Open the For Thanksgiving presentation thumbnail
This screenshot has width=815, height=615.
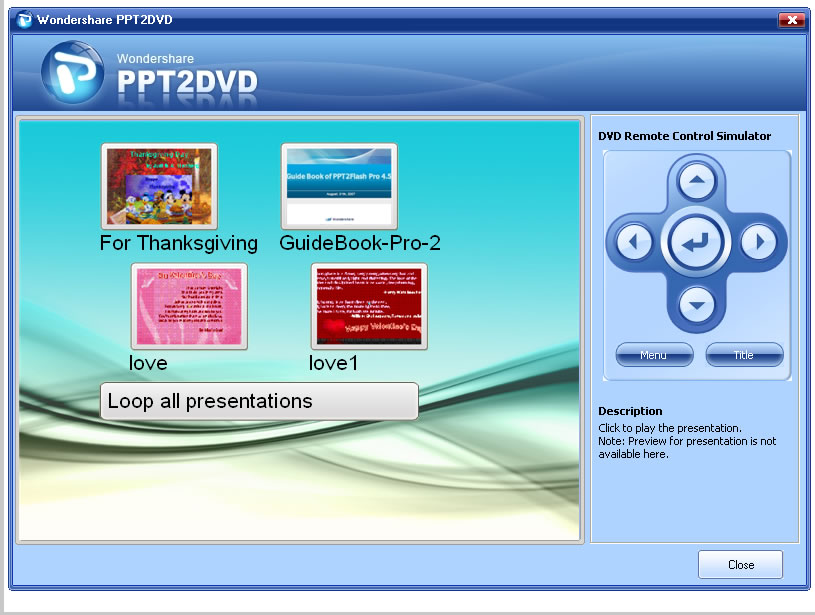pos(159,187)
